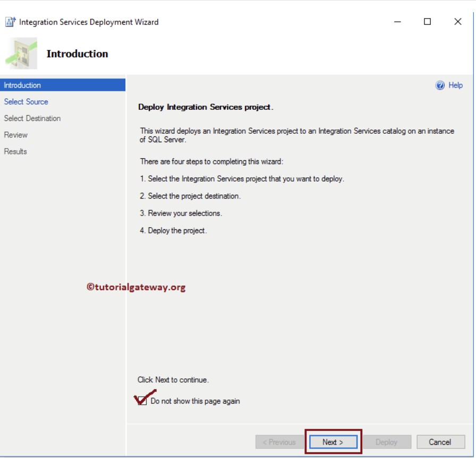Toggle 'Do not show this page again' checkbox

[x=142, y=401]
